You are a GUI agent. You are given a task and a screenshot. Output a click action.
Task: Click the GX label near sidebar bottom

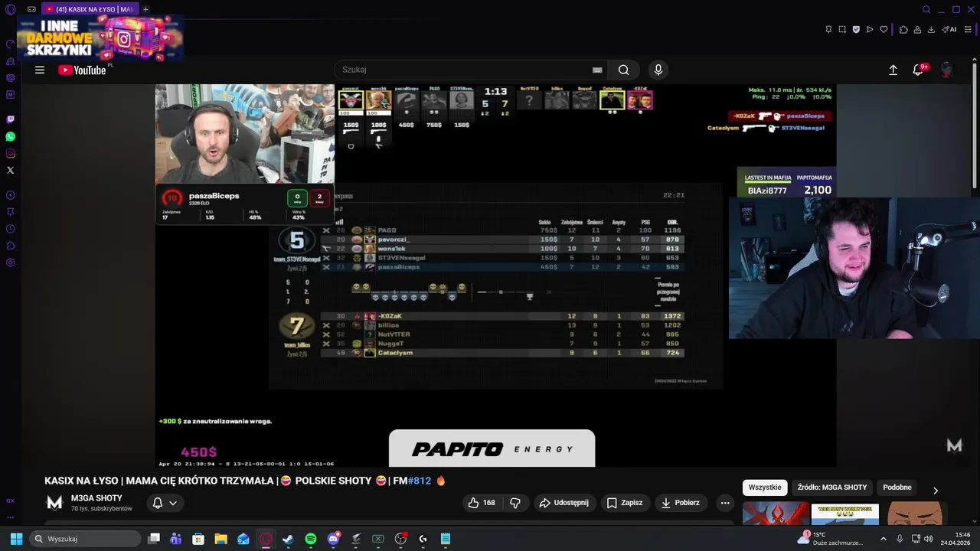11,500
